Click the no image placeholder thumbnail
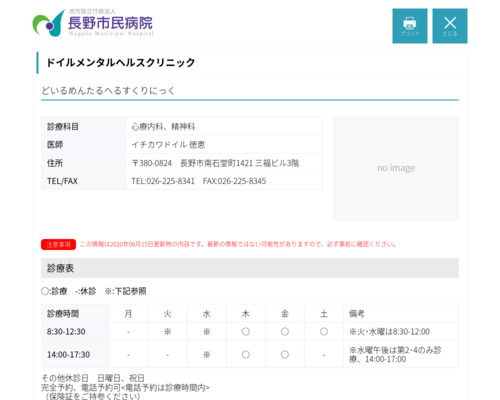 (396, 168)
